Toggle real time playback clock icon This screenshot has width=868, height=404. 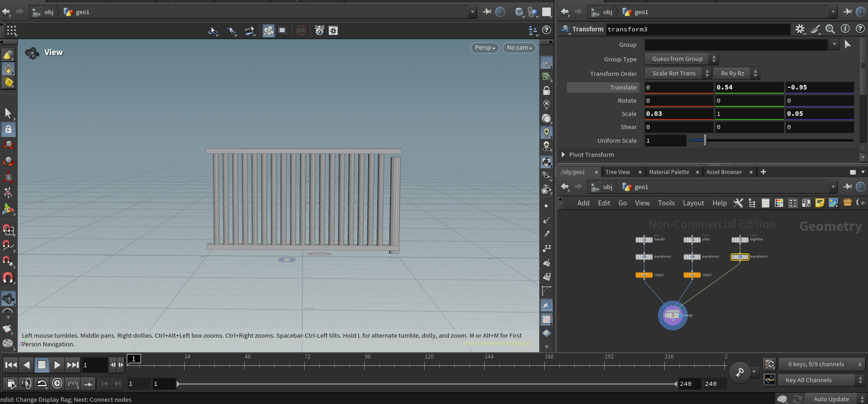(x=57, y=384)
